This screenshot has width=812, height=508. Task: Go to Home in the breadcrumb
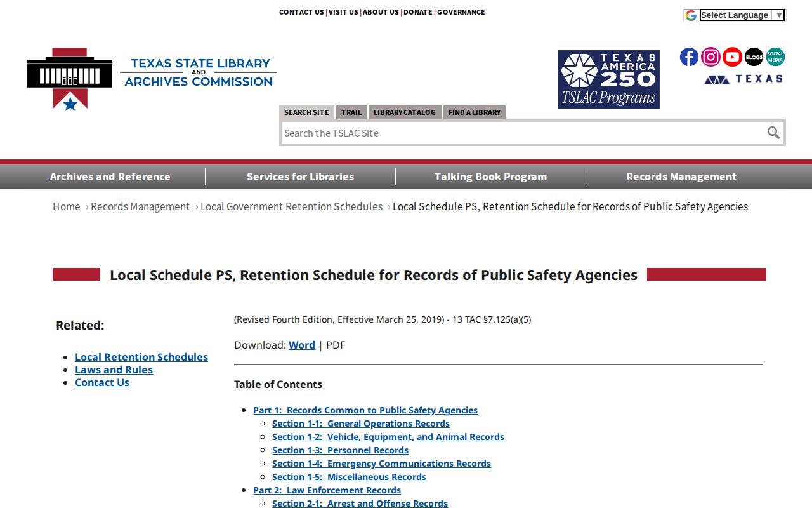[67, 206]
